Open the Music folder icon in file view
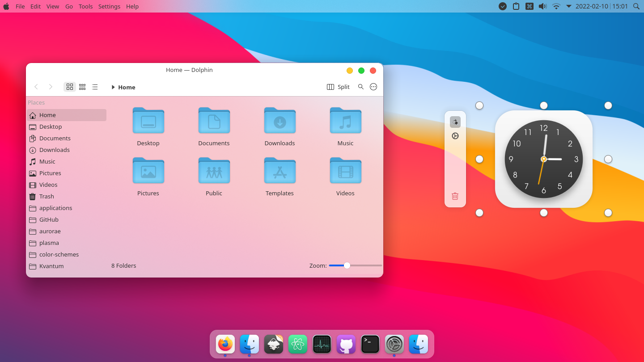 click(345, 120)
